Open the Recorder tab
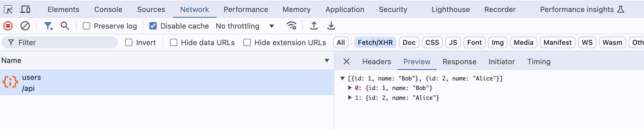 pos(500,10)
